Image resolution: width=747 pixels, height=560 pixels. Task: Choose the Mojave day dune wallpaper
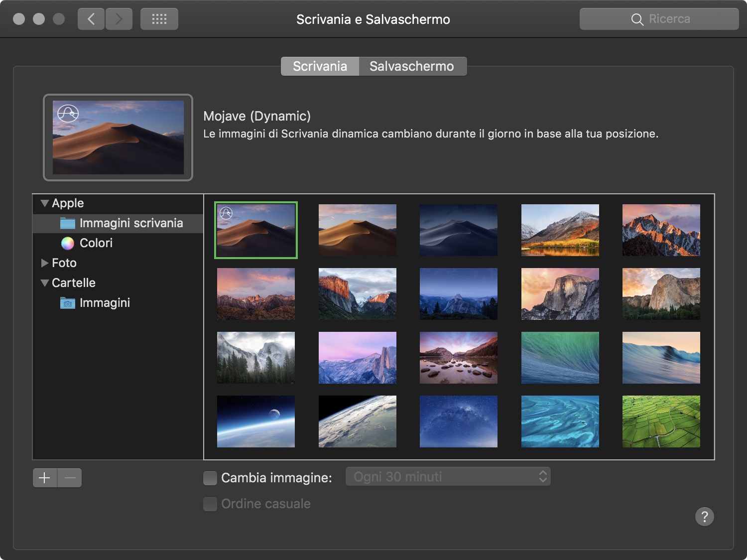358,230
